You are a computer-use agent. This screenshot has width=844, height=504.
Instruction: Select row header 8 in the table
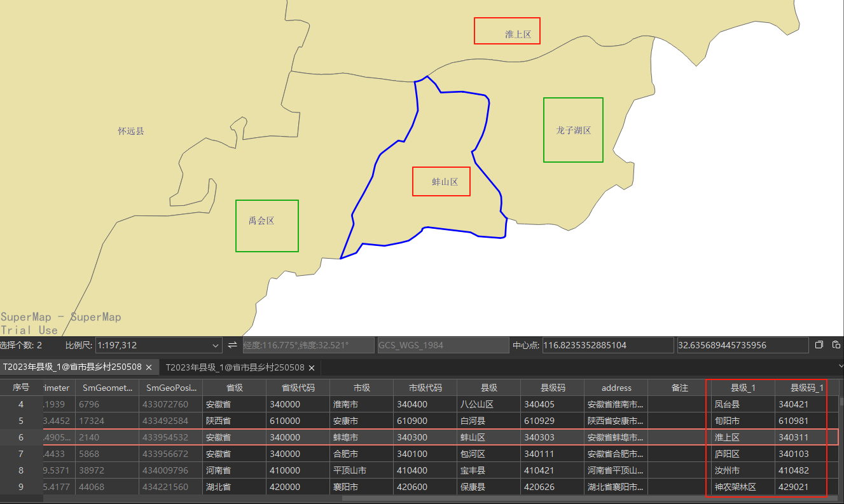[x=21, y=470]
